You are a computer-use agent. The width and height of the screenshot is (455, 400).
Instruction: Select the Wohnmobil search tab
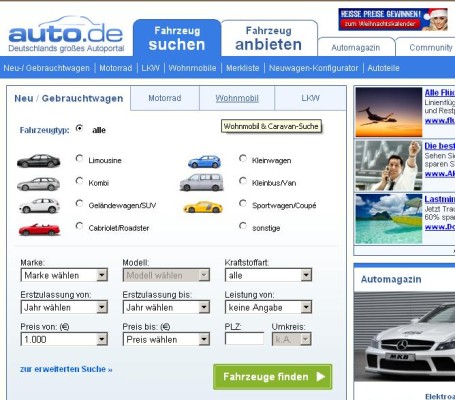coord(237,98)
